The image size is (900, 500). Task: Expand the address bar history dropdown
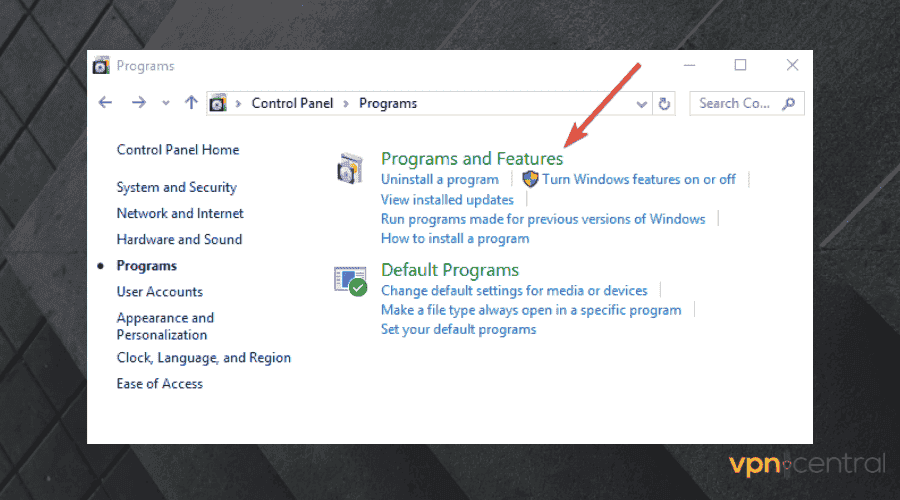pos(642,104)
